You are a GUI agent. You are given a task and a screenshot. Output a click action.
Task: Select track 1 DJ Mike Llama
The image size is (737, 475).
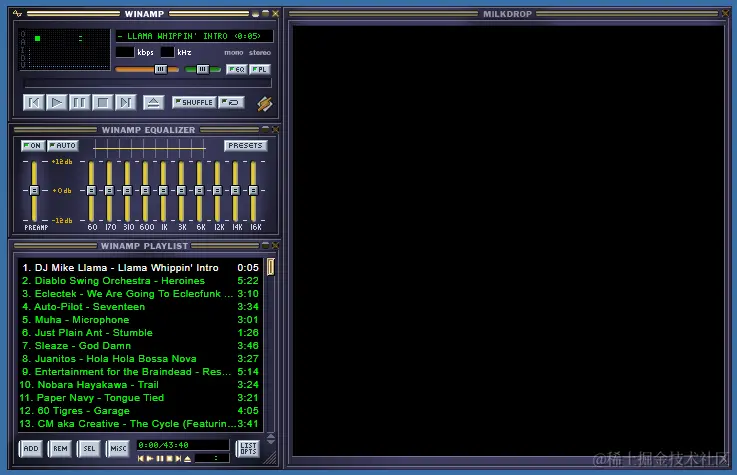[x=140, y=267]
